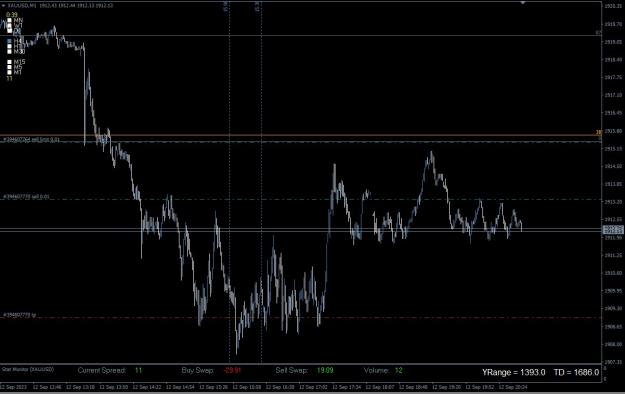
Task: Select the sell 0.01 open position label
Action: point(26,197)
